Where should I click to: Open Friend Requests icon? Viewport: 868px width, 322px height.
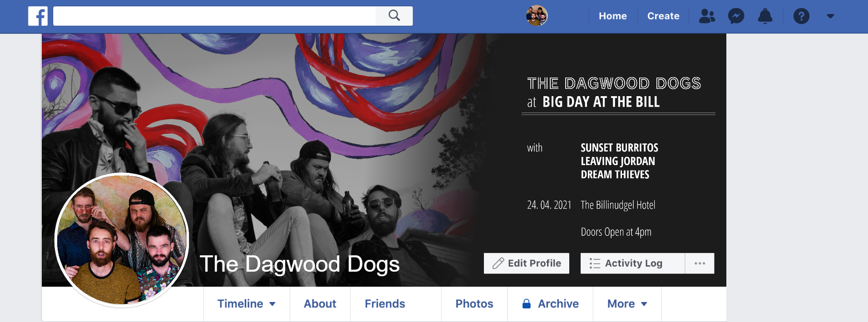(x=707, y=16)
